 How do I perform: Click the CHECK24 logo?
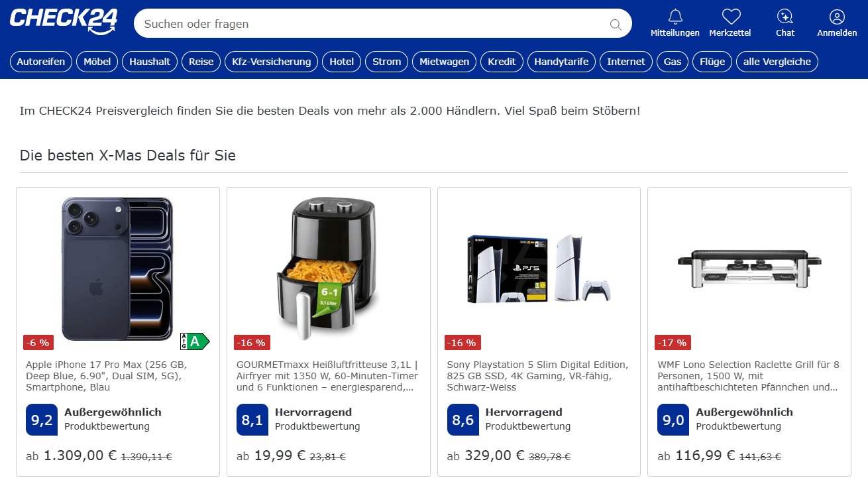[x=64, y=20]
